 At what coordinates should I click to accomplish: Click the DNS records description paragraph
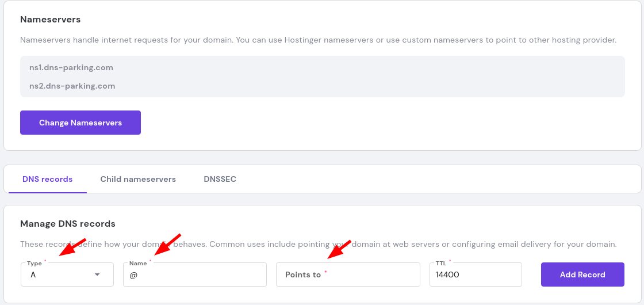318,244
